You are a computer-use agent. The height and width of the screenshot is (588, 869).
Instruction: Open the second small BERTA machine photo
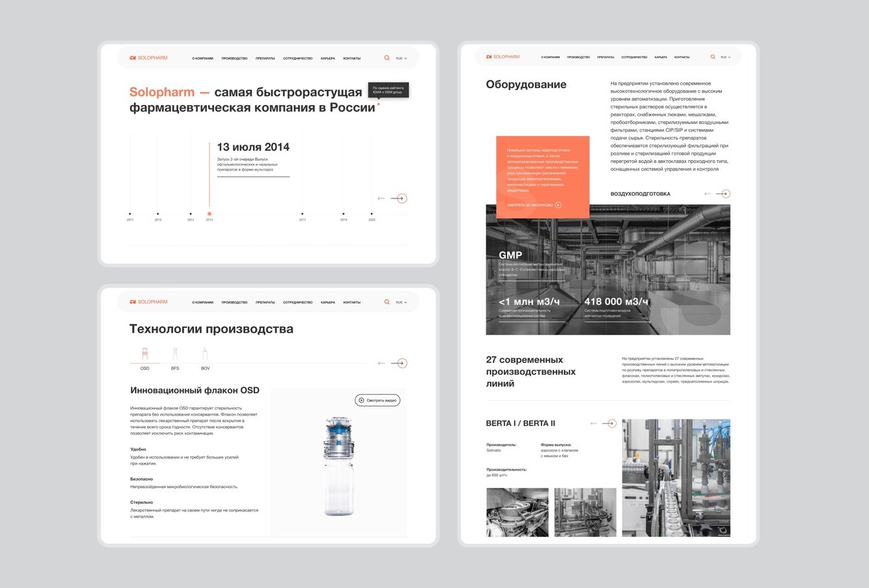click(x=586, y=512)
